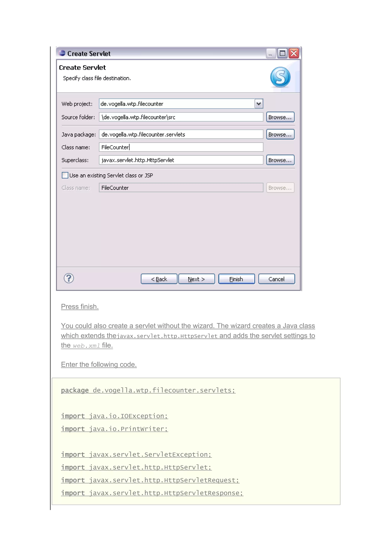Click the Source folder text field
Image resolution: width=392 pixels, height=554 pixels.
(181, 117)
